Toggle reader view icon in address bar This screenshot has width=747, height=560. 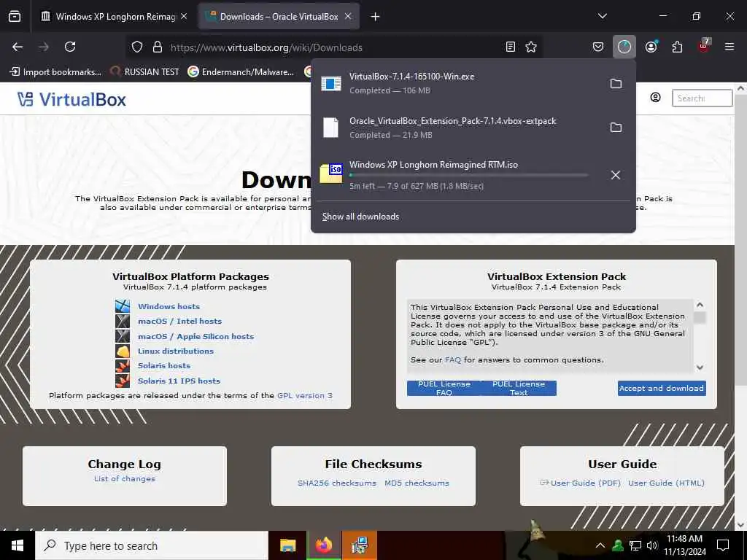[510, 47]
